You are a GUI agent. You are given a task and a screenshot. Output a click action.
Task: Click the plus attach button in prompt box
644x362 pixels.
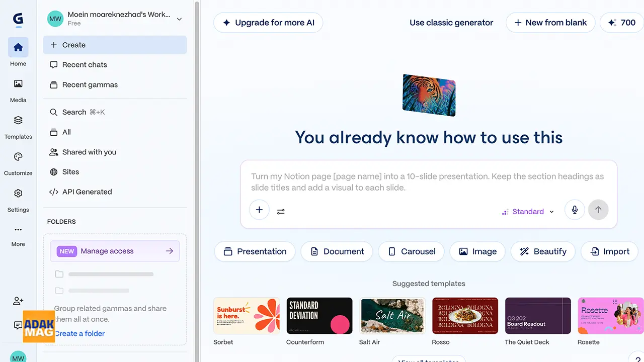click(x=259, y=210)
